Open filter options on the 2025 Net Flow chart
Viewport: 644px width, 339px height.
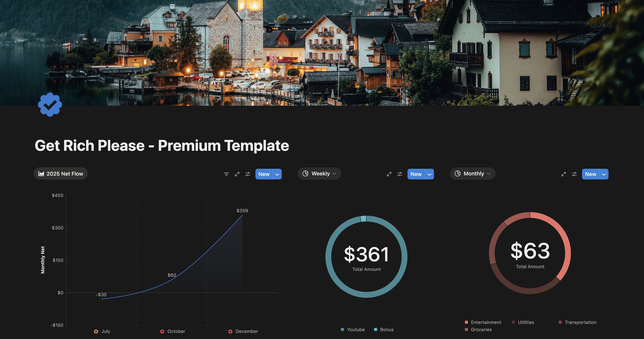tap(226, 174)
